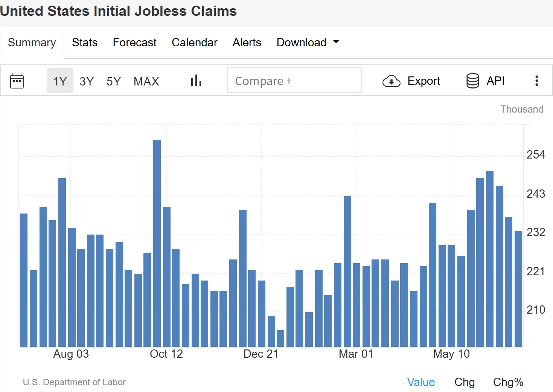
Task: Click the tallest bar near Oct 12
Action: 157,243
